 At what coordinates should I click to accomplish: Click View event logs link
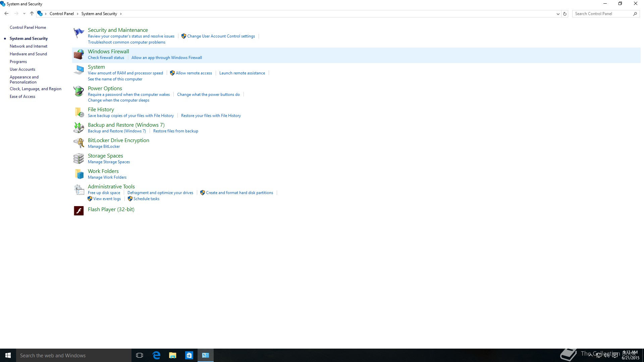click(107, 199)
